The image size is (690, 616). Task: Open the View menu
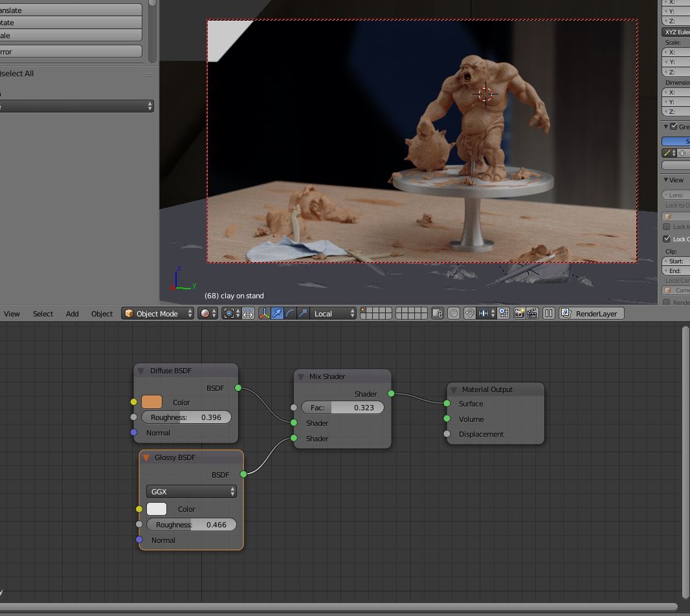click(x=12, y=314)
